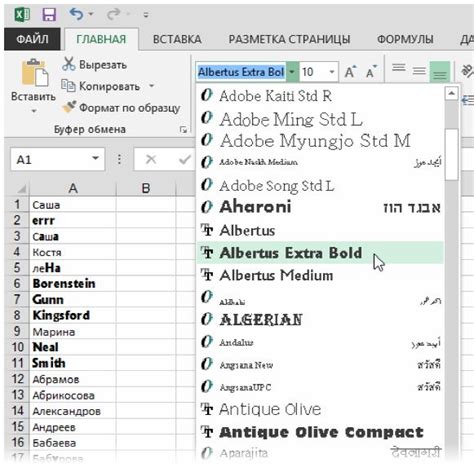Open the Name Box dropdown arrow
Viewport: 474px width, 472px height.
click(95, 159)
